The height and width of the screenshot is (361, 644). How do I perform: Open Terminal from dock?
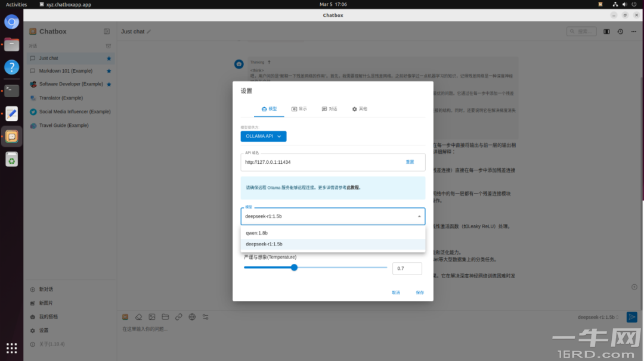click(x=11, y=91)
